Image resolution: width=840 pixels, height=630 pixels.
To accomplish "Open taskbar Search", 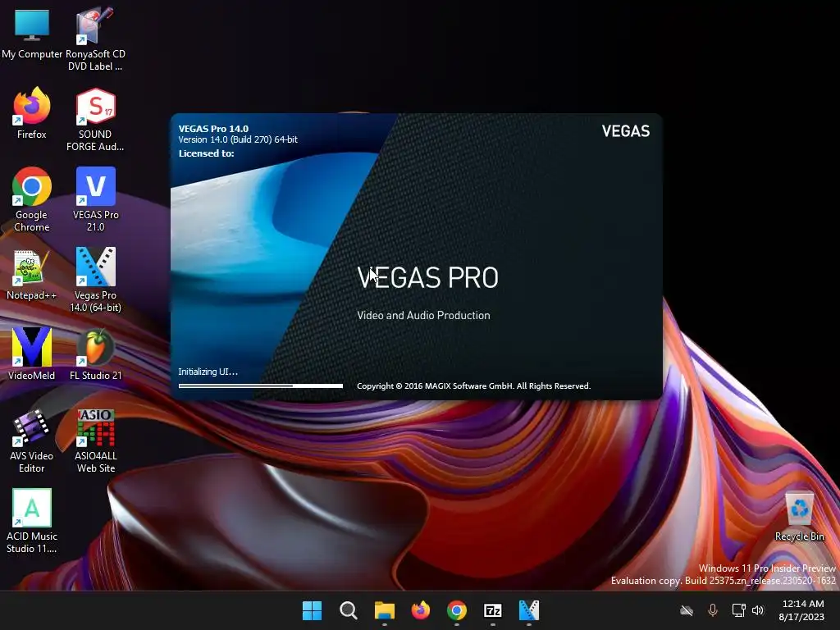I will [348, 610].
